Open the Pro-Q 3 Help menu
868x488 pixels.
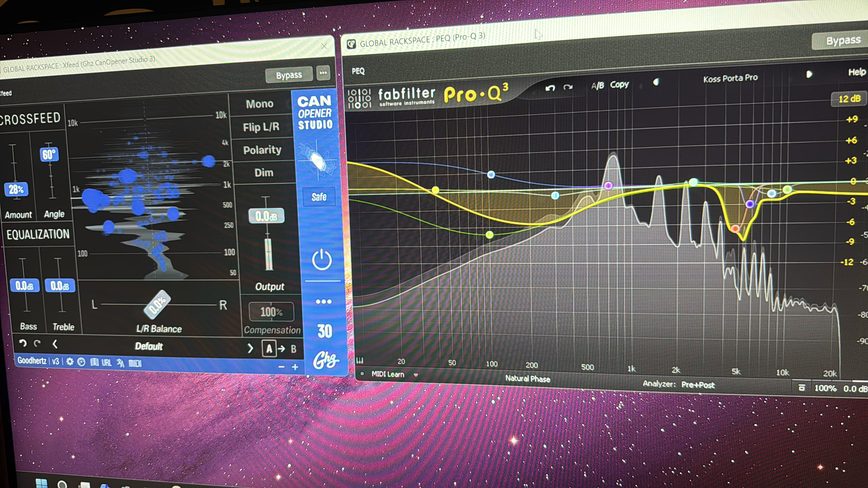[856, 72]
